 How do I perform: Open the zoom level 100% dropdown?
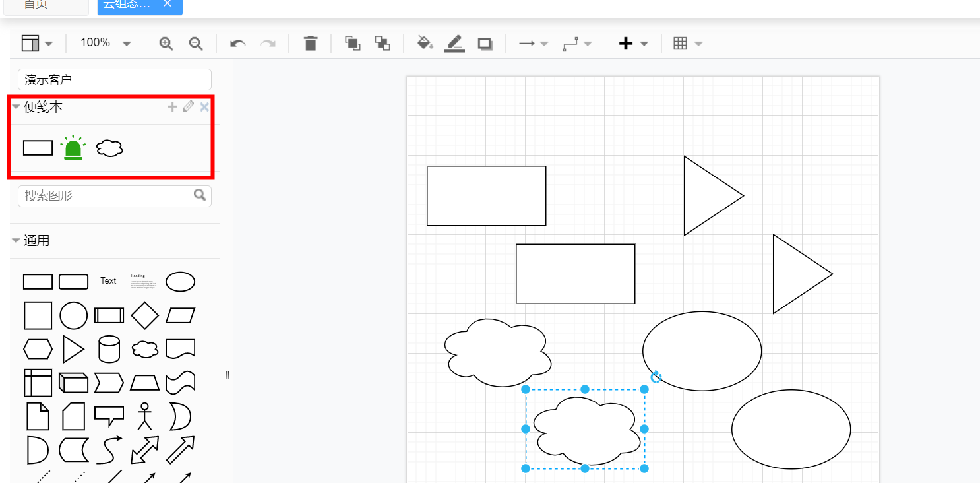[x=106, y=43]
